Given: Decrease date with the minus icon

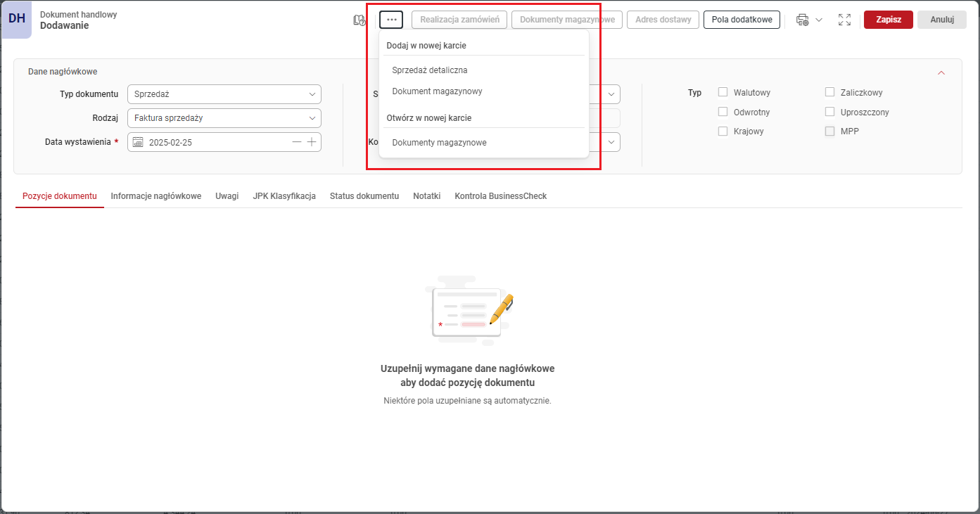Looking at the screenshot, I should [297, 142].
